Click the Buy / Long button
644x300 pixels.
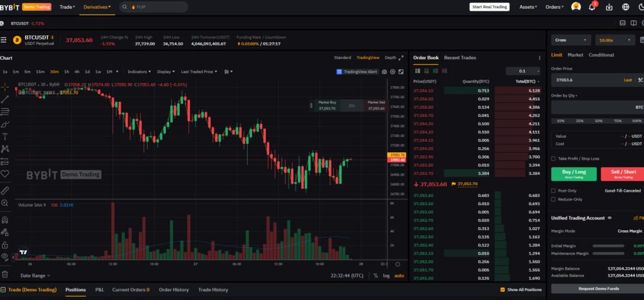point(574,174)
